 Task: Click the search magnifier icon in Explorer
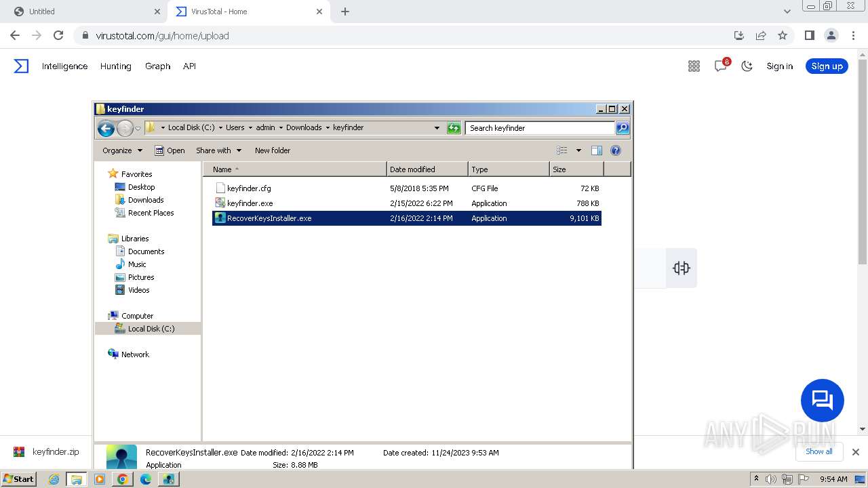[623, 128]
